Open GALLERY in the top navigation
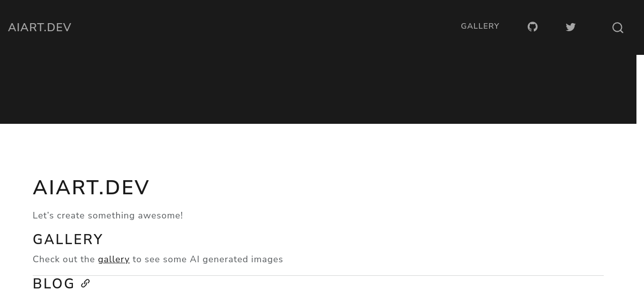The height and width of the screenshot is (302, 644). pos(480,26)
